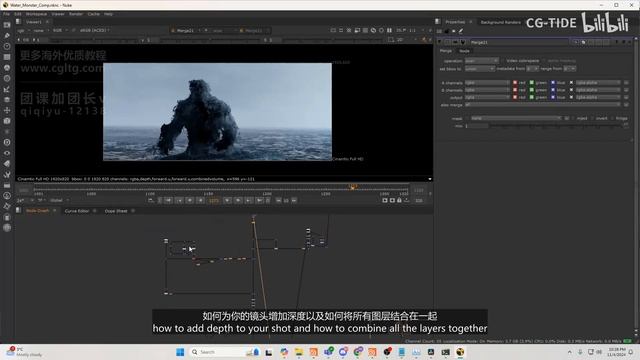The width and height of the screenshot is (640, 360).
Task: Toggle the A channels green checkbox
Action: [532, 82]
